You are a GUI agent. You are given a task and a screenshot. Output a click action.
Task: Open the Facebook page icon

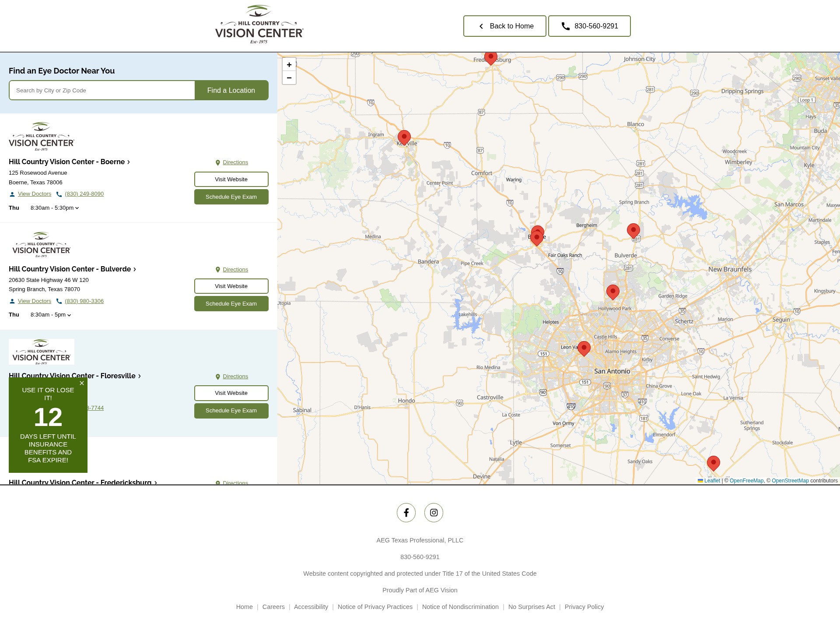click(406, 513)
